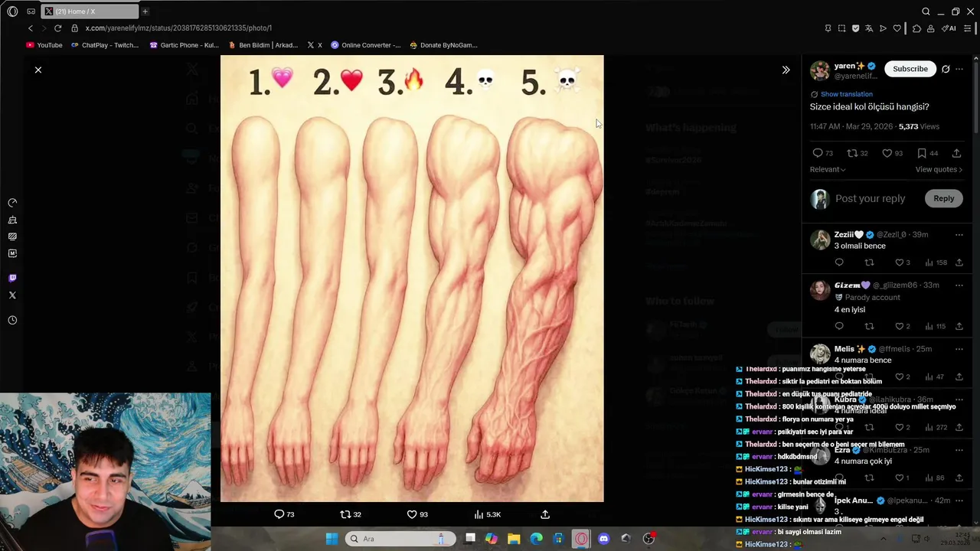This screenshot has height=551, width=980.
Task: Open the translate page icon in toolbar
Action: click(869, 28)
